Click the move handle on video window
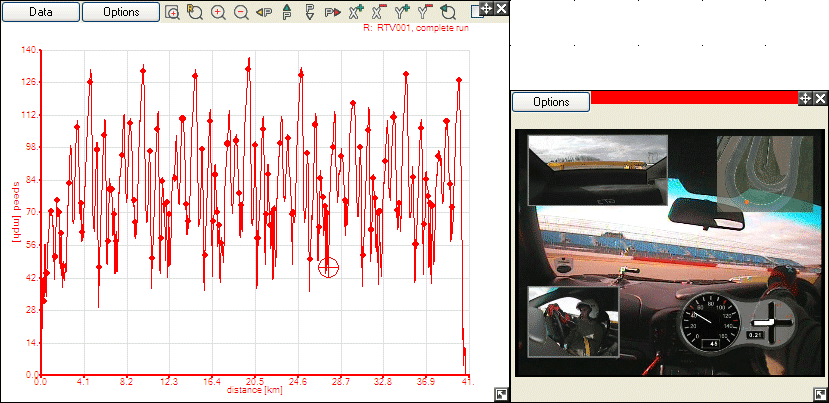 pyautogui.click(x=803, y=98)
